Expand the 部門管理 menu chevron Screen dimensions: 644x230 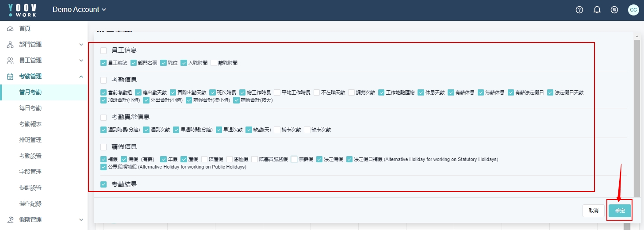click(81, 45)
